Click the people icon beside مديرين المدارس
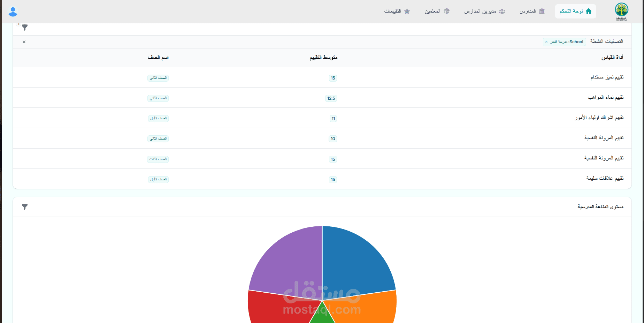 click(x=502, y=11)
